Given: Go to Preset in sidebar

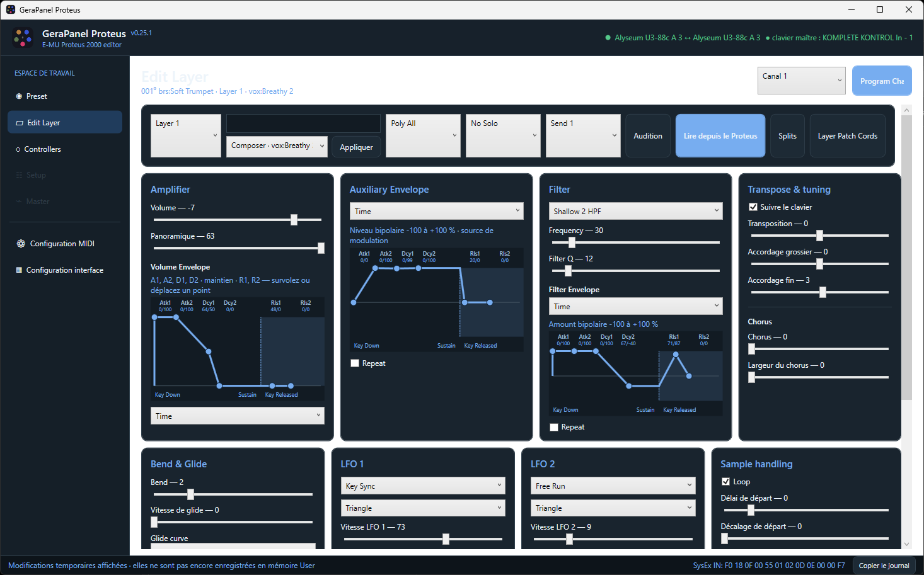Looking at the screenshot, I should (65, 96).
